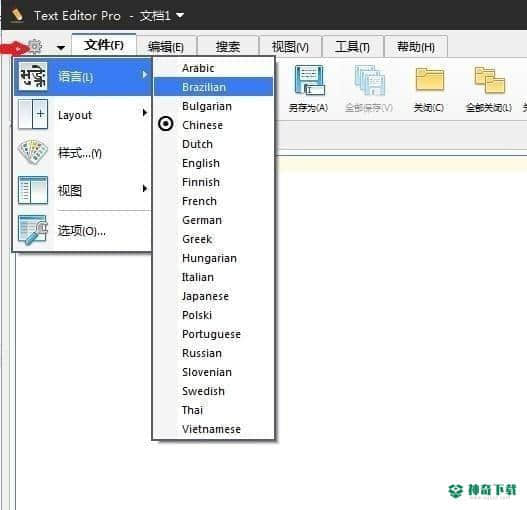Open the Layout menu entry

coord(83,114)
